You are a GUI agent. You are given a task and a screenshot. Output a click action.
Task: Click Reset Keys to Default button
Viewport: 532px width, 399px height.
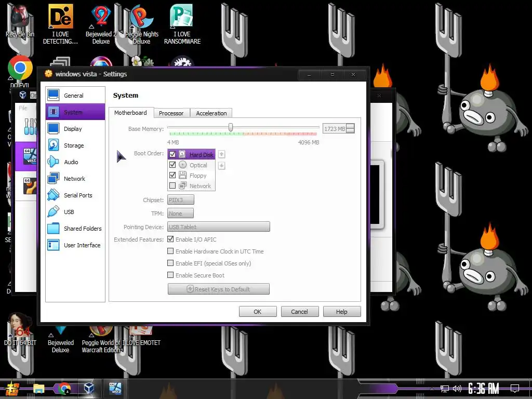click(219, 289)
